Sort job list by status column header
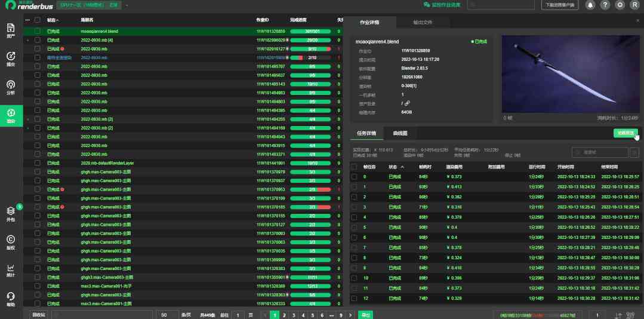Image resolution: width=644 pixels, height=319 pixels. pos(53,20)
